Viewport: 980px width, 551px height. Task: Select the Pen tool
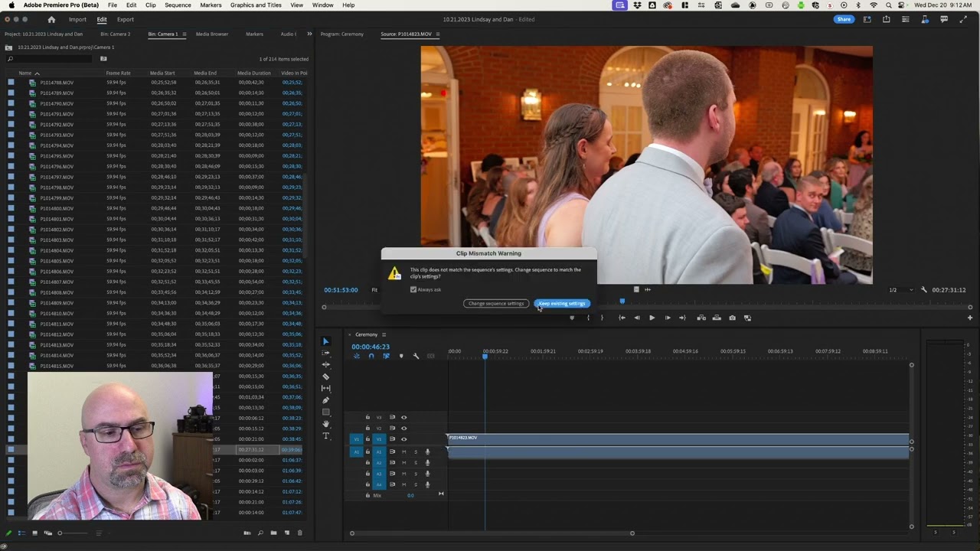pyautogui.click(x=325, y=400)
